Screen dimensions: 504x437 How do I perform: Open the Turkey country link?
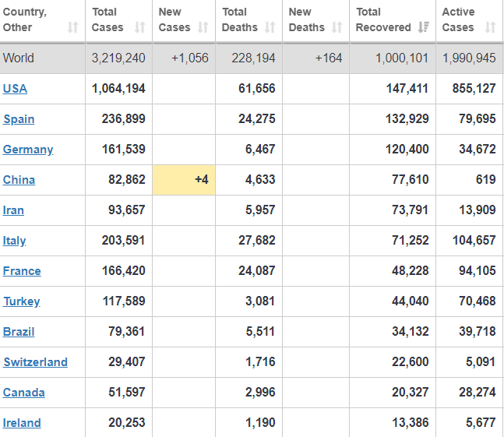point(21,301)
